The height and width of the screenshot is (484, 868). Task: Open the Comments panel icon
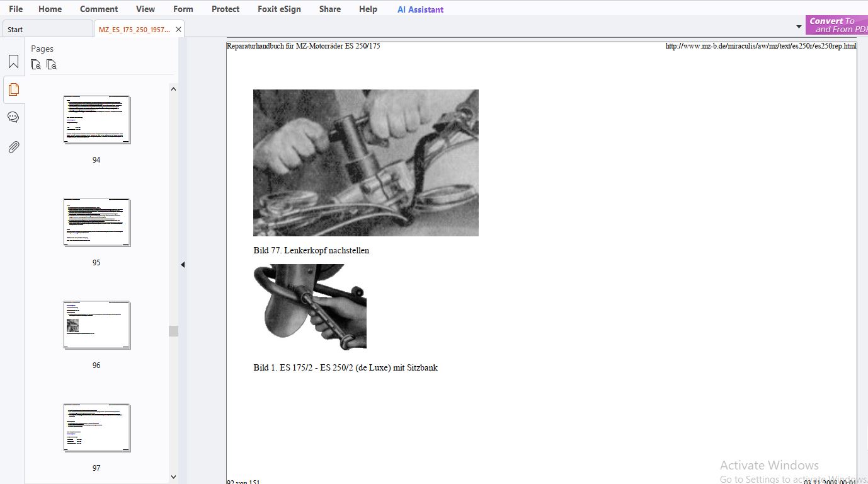[x=13, y=117]
